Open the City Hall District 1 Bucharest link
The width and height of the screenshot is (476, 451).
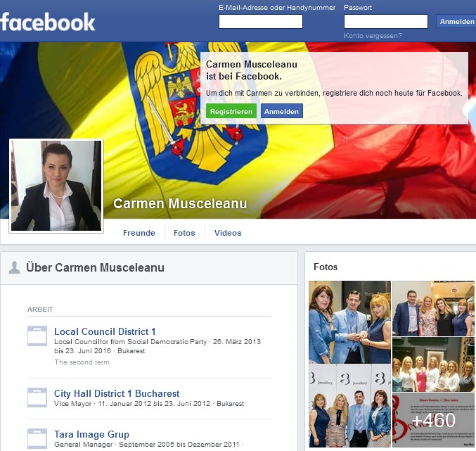(117, 393)
